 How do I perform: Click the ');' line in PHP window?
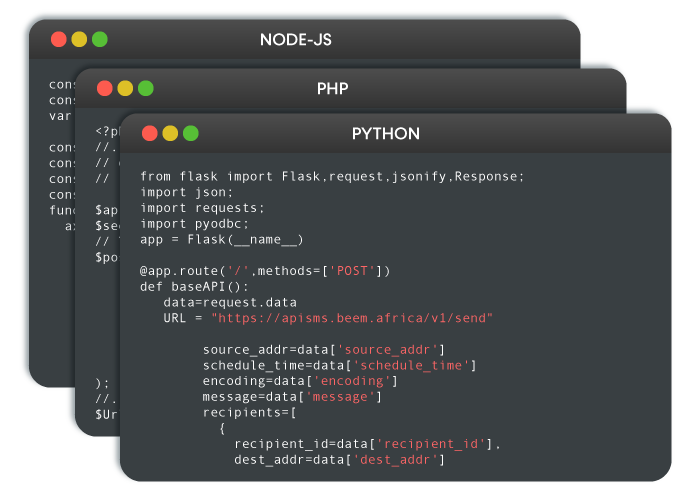coord(102,383)
